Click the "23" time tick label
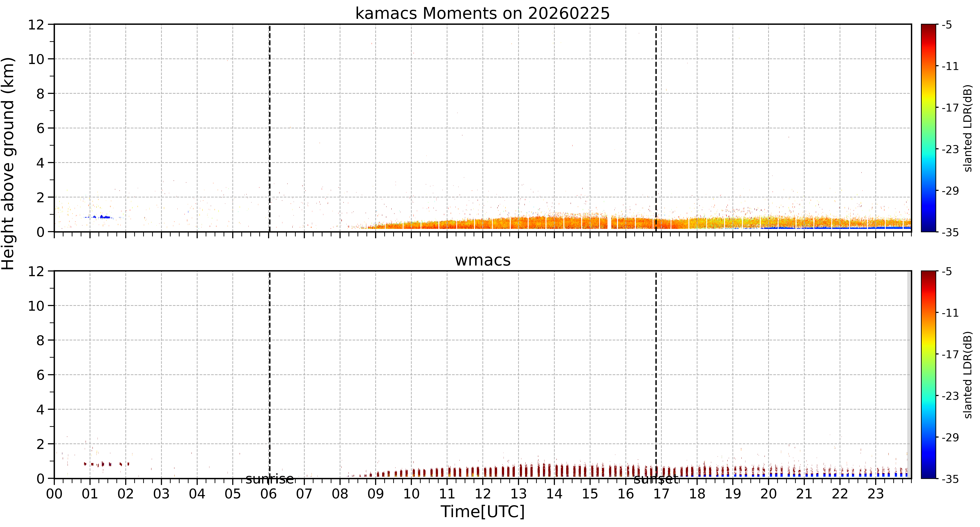Screen dimensions: 980x527 876,494
